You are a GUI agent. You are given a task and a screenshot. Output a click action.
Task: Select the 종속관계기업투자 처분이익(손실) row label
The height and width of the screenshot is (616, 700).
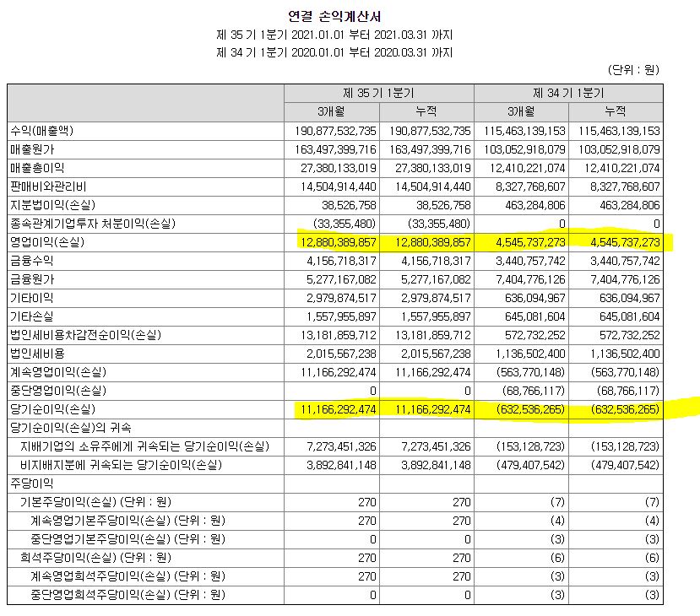[93, 224]
